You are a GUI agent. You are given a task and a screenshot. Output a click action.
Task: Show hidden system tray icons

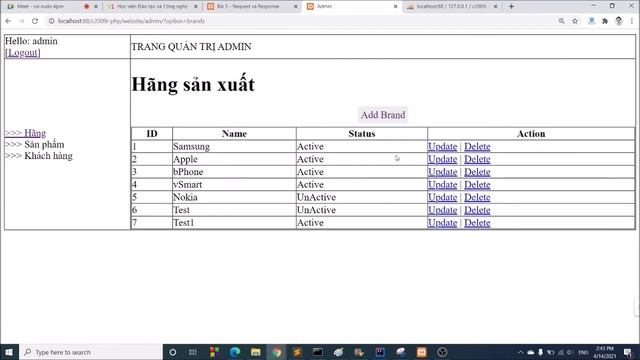[x=520, y=352]
